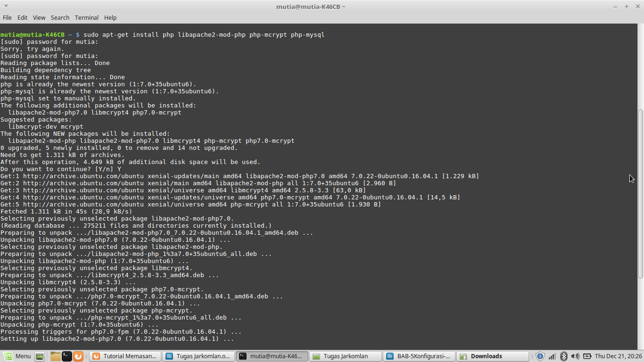644x362 pixels.
Task: Click the show desktop icon
Action: [x=40, y=356]
